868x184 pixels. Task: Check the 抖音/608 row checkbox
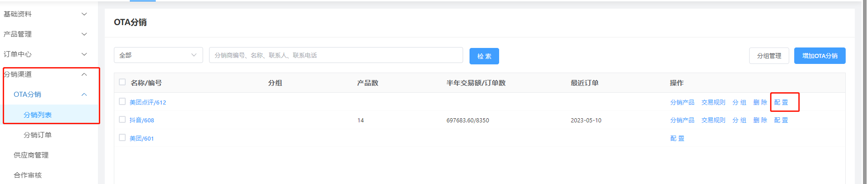pos(122,120)
